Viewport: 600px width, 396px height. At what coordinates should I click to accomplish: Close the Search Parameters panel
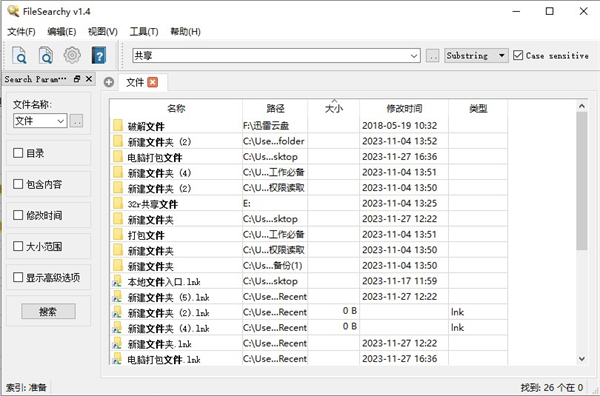pyautogui.click(x=89, y=79)
